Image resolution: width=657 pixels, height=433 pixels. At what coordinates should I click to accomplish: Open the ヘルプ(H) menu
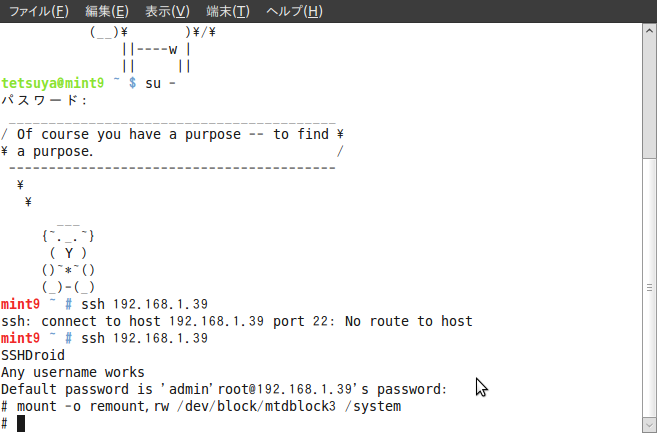tap(295, 11)
